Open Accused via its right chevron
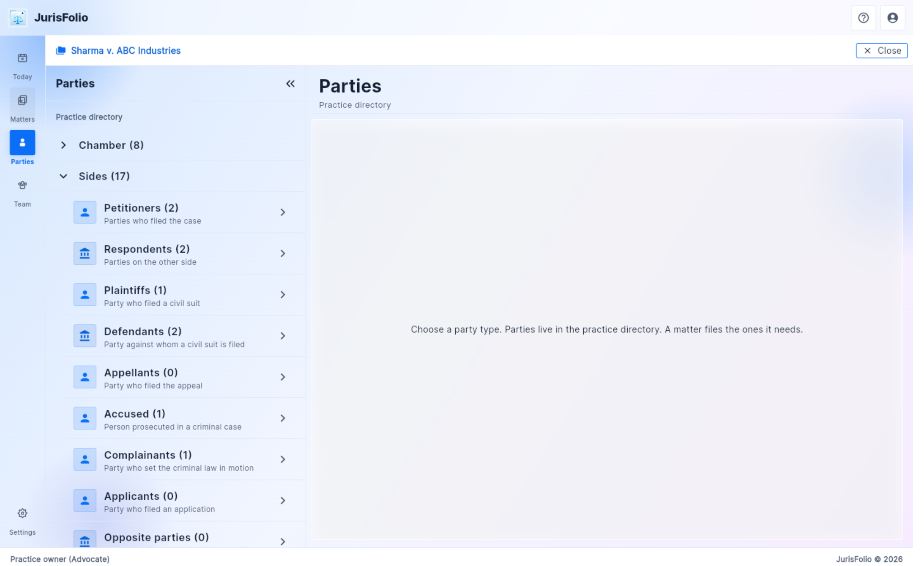The width and height of the screenshot is (924, 566). 283,418
